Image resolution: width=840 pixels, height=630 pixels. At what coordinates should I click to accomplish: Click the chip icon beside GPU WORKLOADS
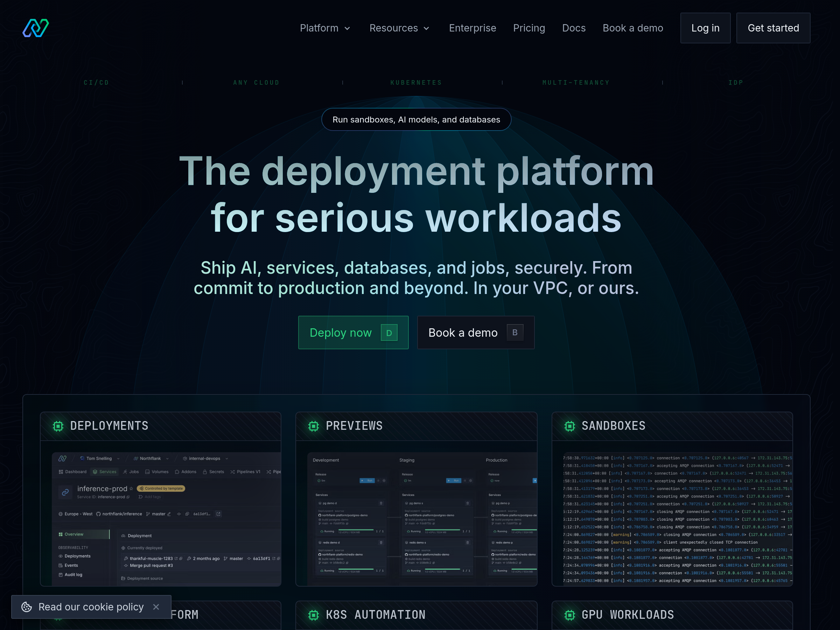tap(569, 615)
